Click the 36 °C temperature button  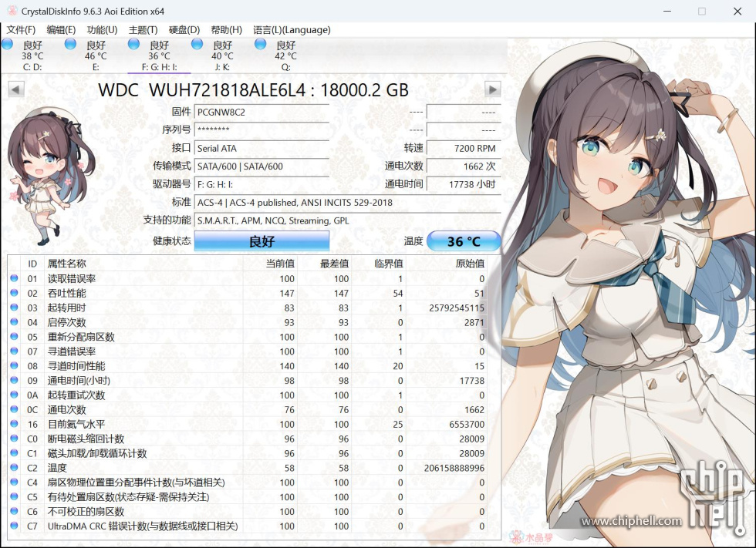pos(464,240)
